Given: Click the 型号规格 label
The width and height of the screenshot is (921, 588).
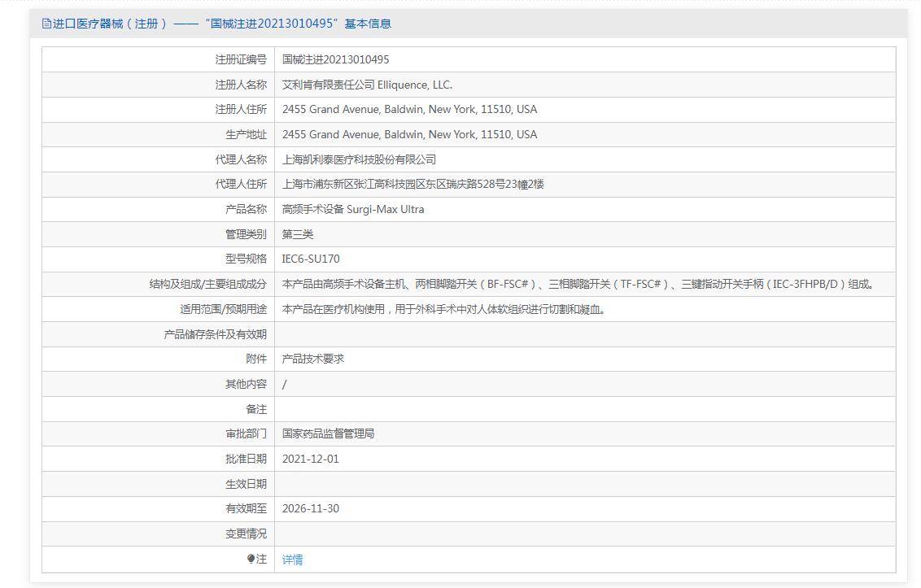Looking at the screenshot, I should (x=246, y=259).
